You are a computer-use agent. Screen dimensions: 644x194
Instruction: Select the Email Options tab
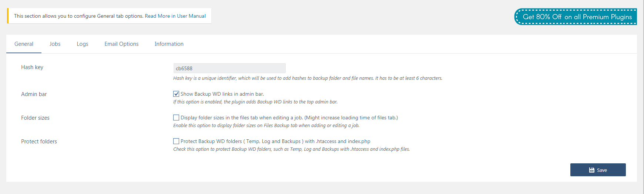coord(121,44)
